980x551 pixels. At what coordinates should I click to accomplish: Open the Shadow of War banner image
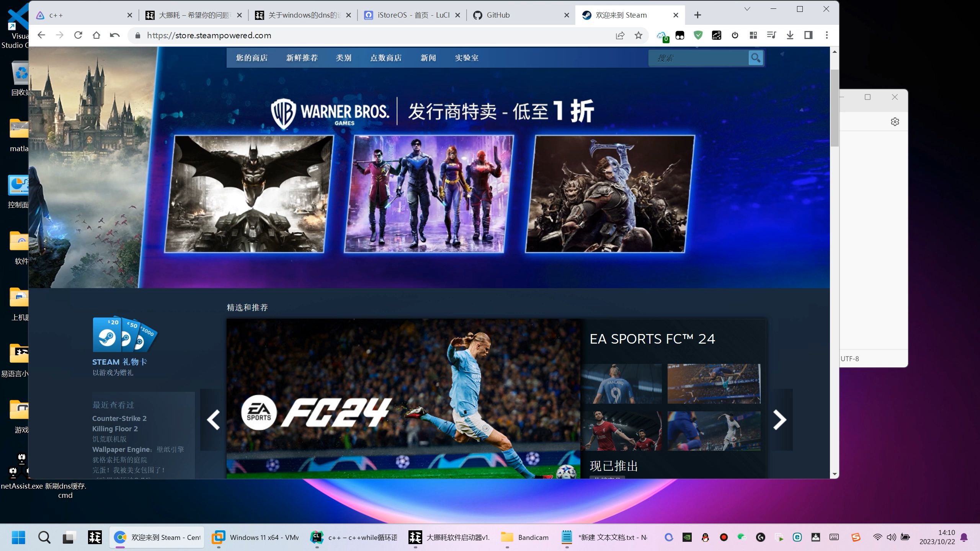[x=610, y=194]
